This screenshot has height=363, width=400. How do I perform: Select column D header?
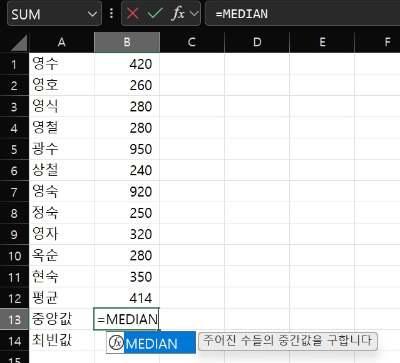(x=257, y=42)
